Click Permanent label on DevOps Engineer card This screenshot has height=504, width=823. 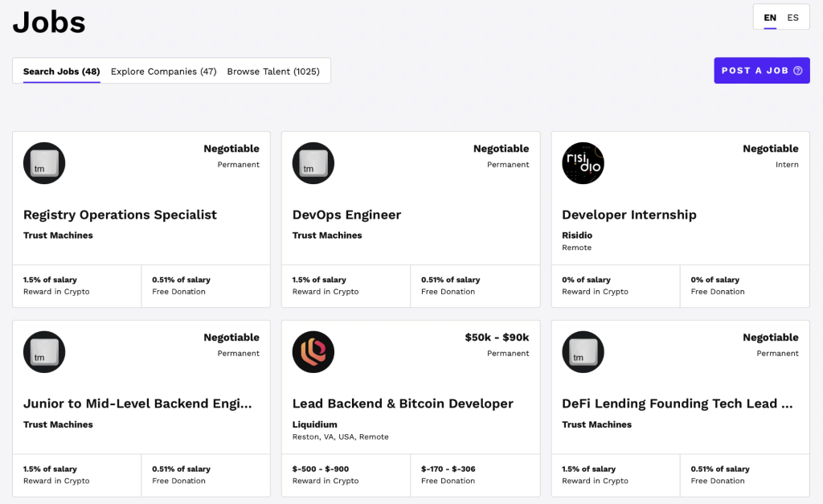point(508,164)
